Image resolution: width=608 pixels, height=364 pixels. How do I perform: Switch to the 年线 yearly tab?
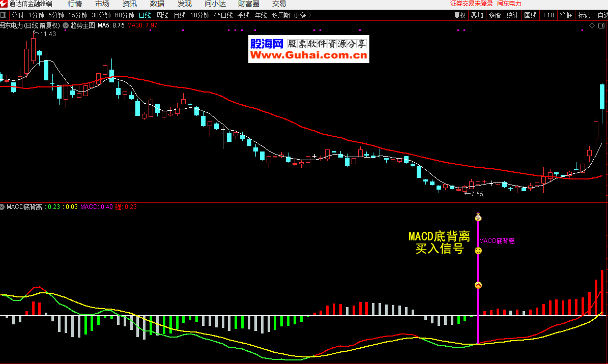[260, 16]
